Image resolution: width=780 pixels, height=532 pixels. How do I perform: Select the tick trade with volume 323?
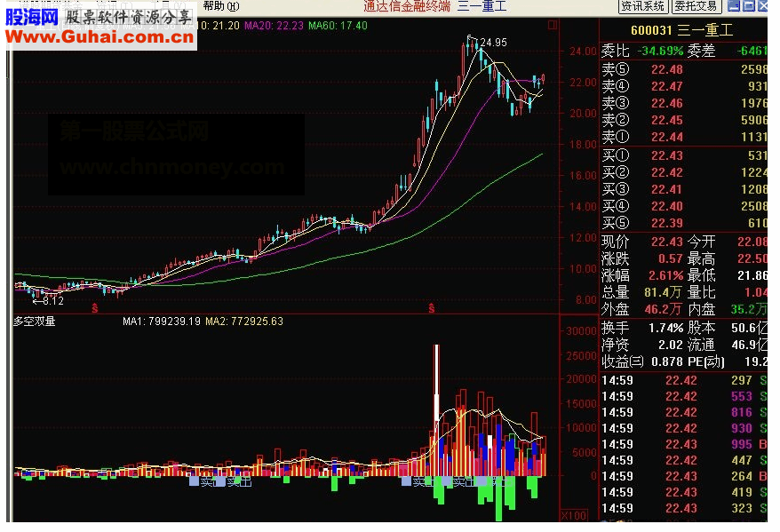pos(684,508)
